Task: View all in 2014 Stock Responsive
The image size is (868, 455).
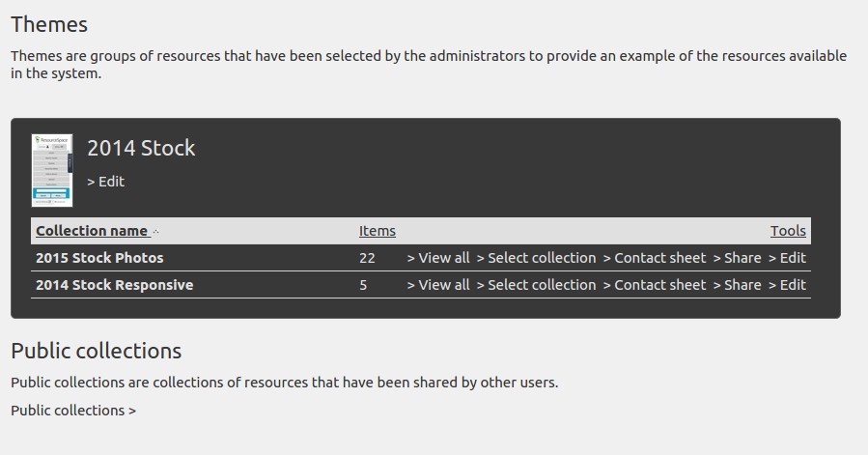Action: coord(438,285)
